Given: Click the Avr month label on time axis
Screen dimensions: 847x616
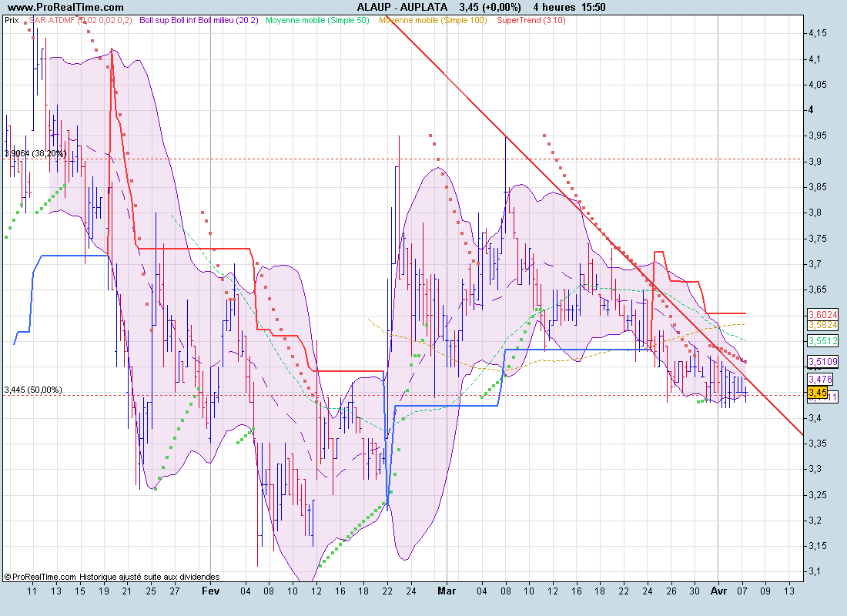Looking at the screenshot, I should coord(718,591).
